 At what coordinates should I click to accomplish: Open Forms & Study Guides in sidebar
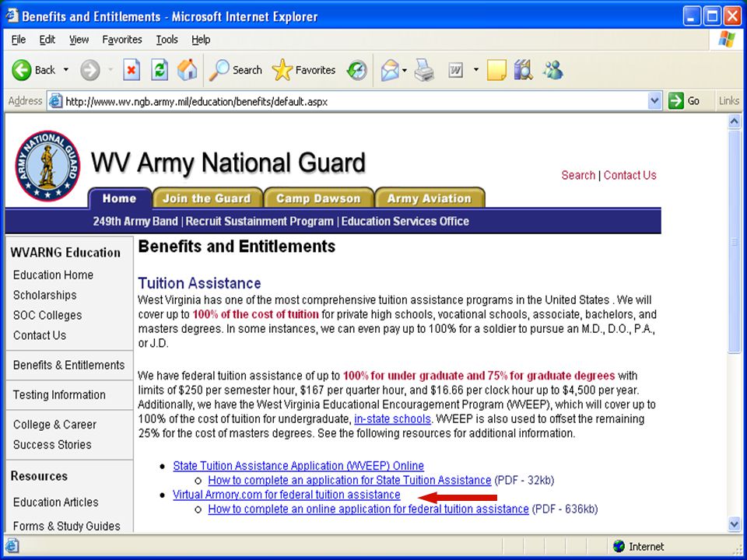pos(67,526)
